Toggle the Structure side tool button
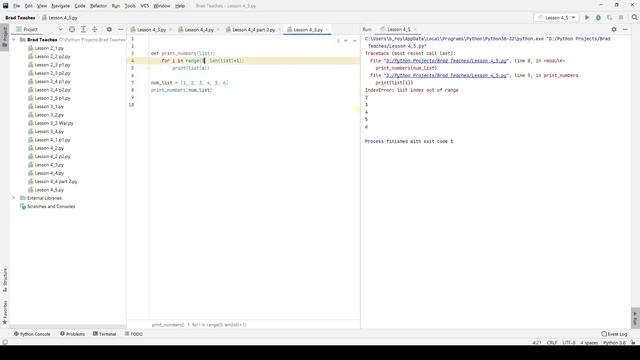 click(5, 280)
